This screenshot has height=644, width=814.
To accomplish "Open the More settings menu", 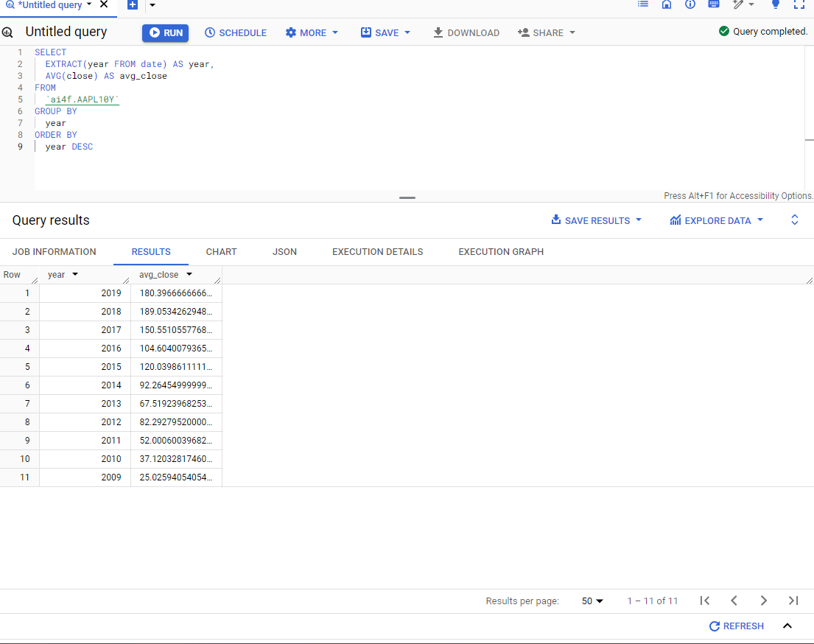I will (x=312, y=32).
